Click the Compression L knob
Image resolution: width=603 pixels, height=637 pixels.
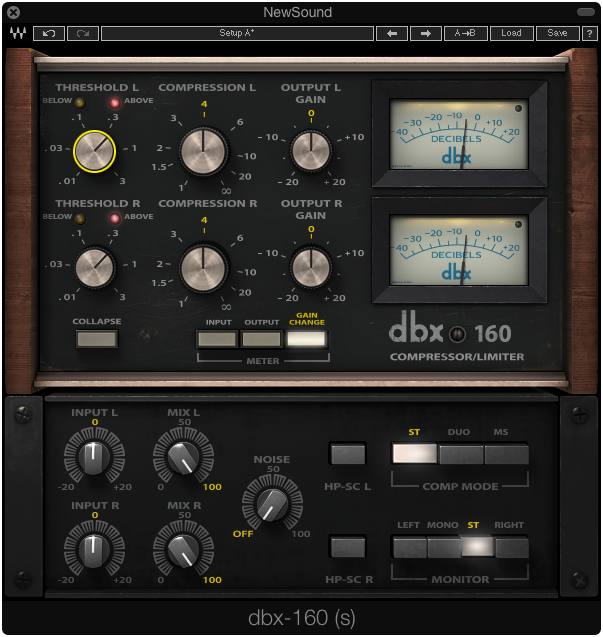[203, 151]
